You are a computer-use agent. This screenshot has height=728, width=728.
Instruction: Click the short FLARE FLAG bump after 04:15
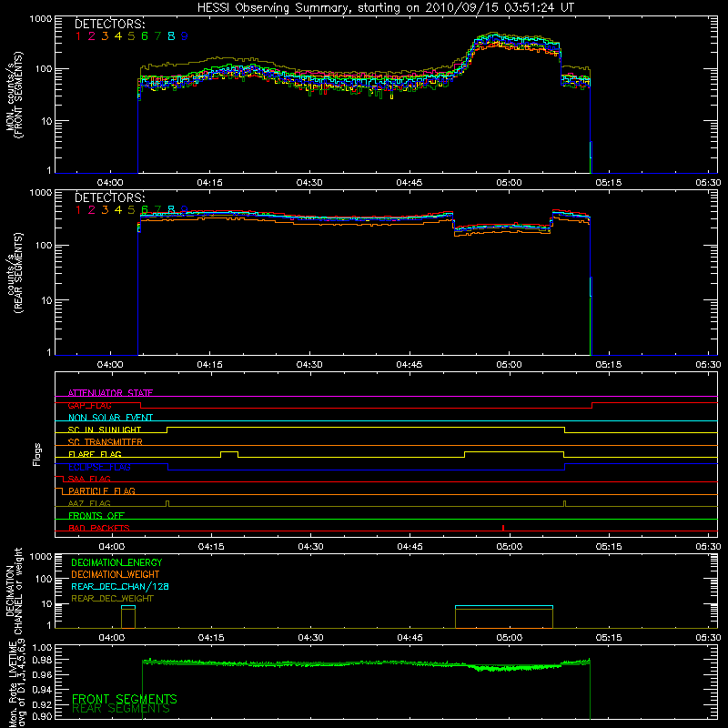tap(229, 454)
